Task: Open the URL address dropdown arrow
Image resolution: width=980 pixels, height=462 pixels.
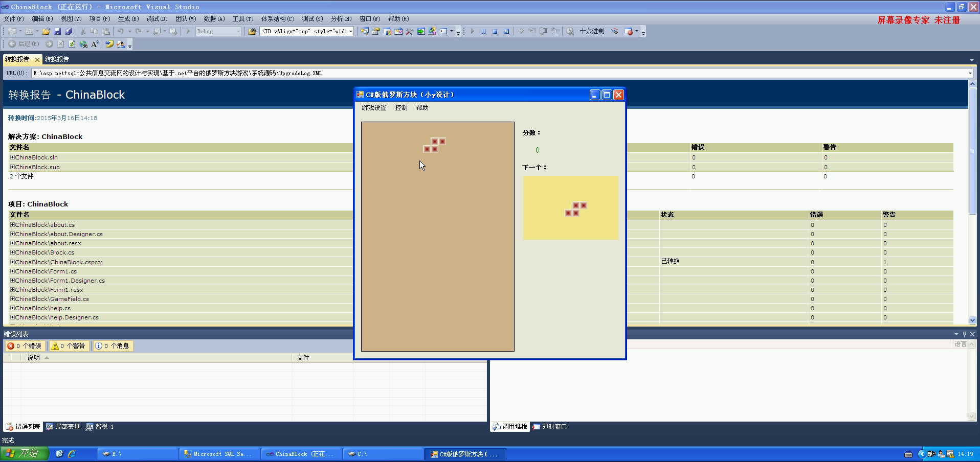Action: [970, 73]
